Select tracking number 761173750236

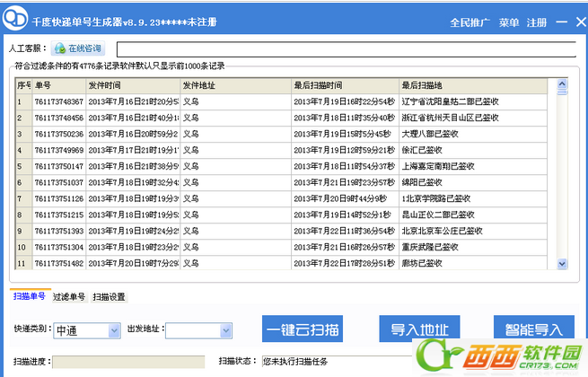tap(59, 134)
